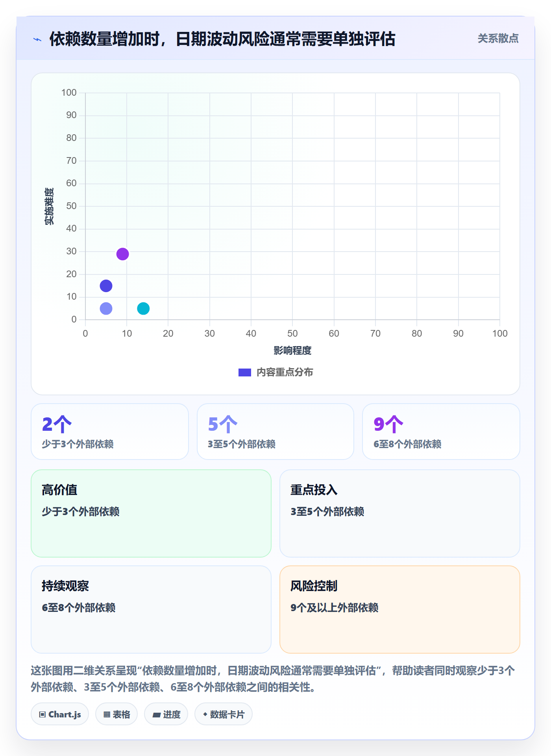Image resolution: width=551 pixels, height=756 pixels.
Task: Open the 持续观察 quadrant card
Action: click(x=151, y=610)
